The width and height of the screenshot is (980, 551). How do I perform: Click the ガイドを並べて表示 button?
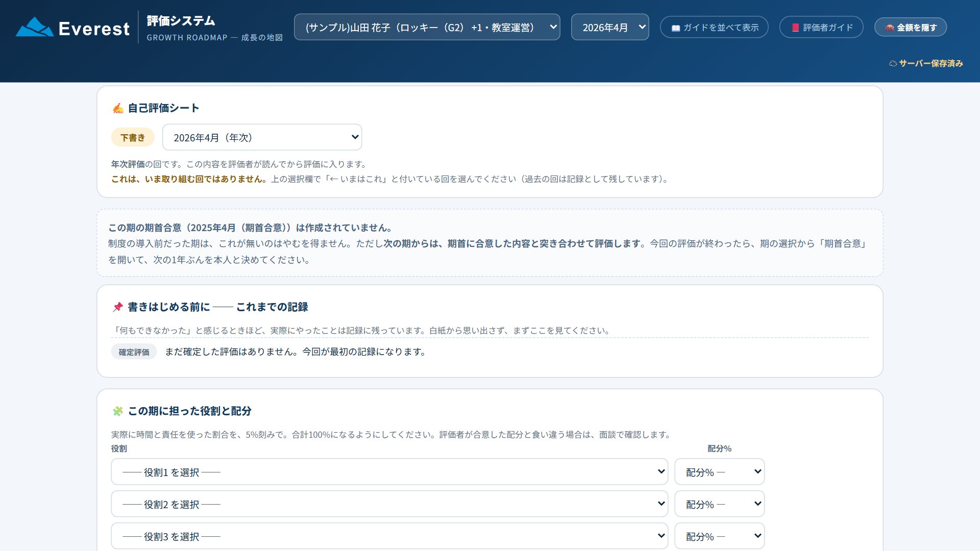pos(714,27)
